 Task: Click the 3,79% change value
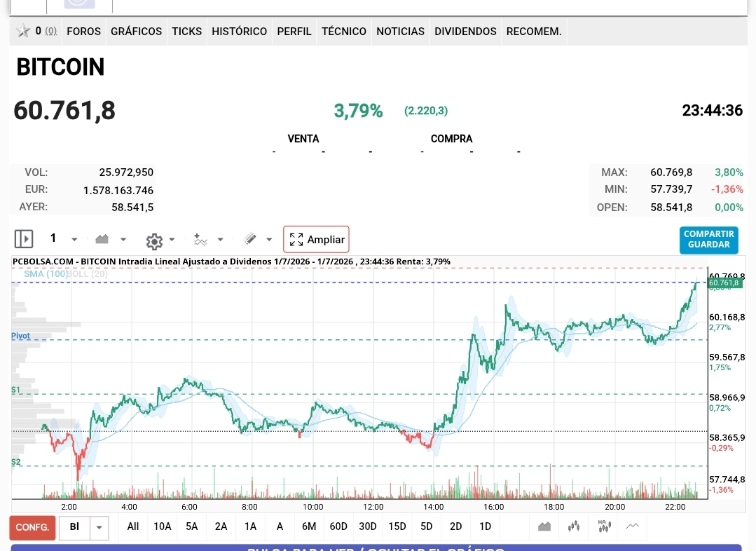coord(358,111)
